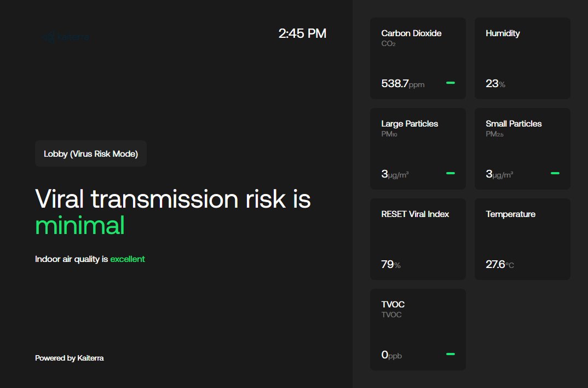Open the Small Particles PM2.5 card
588x388 pixels.
click(522, 149)
